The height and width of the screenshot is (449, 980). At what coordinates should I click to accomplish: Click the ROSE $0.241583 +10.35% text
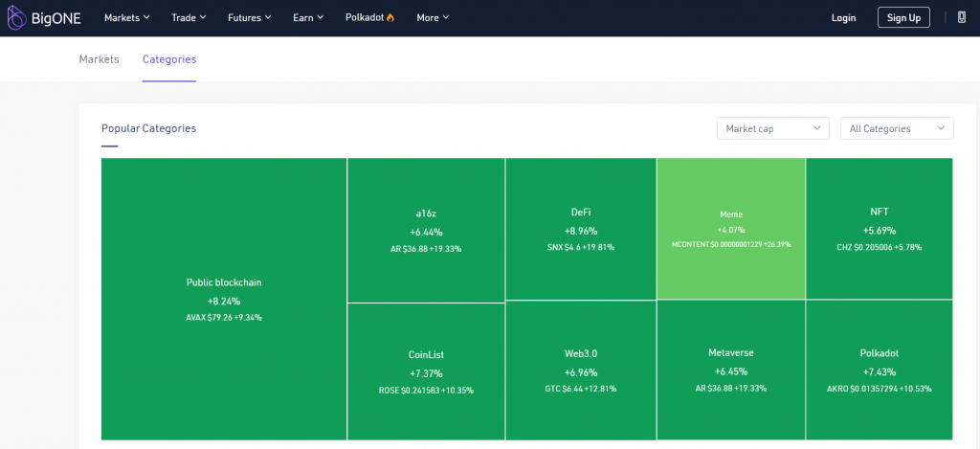[x=426, y=391]
